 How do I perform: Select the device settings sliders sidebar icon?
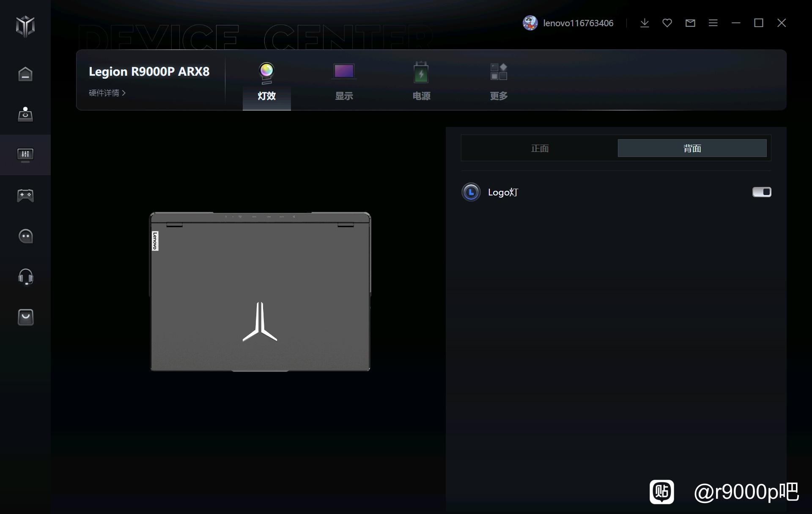(25, 155)
